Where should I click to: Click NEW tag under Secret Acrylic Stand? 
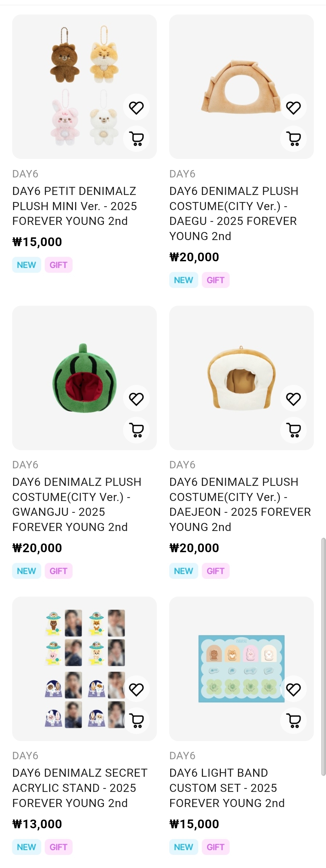(26, 847)
